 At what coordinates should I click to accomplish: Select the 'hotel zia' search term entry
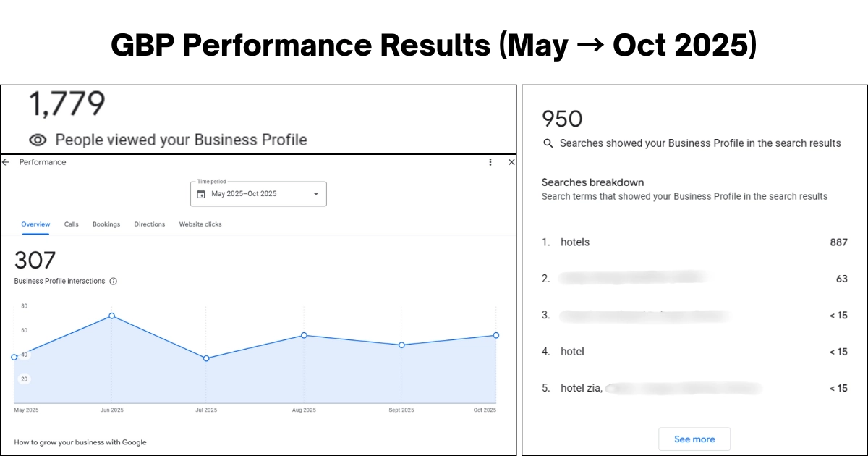click(581, 388)
